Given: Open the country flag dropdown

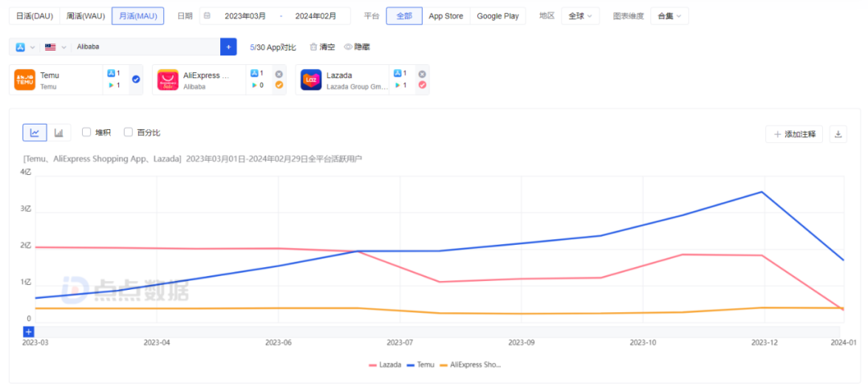Looking at the screenshot, I should click(55, 47).
